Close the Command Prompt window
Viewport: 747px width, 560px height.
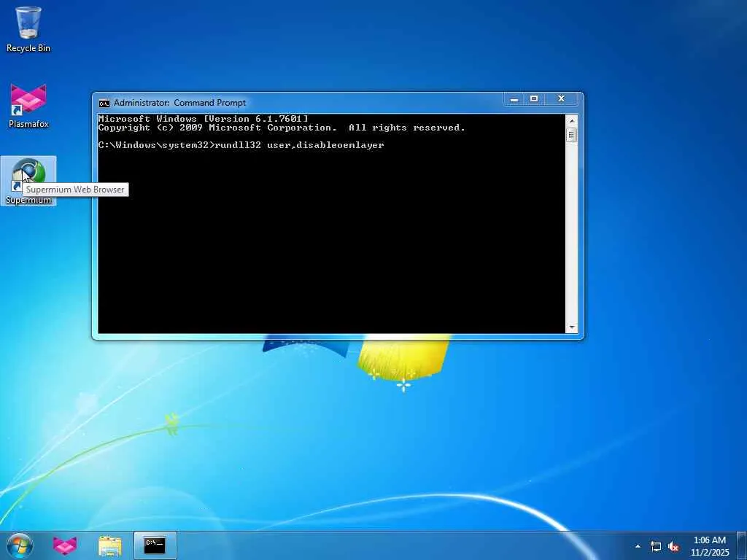pyautogui.click(x=561, y=99)
